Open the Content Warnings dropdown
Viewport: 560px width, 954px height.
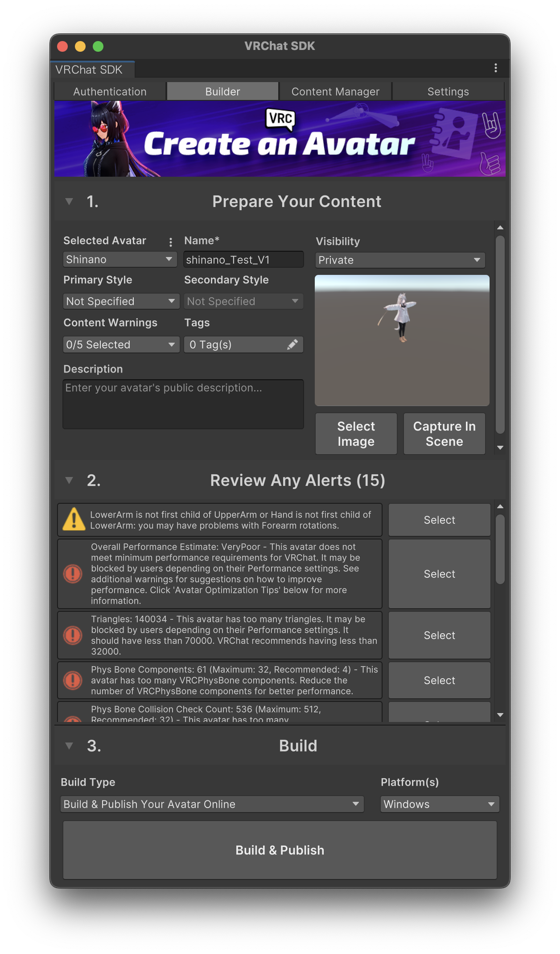(x=121, y=344)
